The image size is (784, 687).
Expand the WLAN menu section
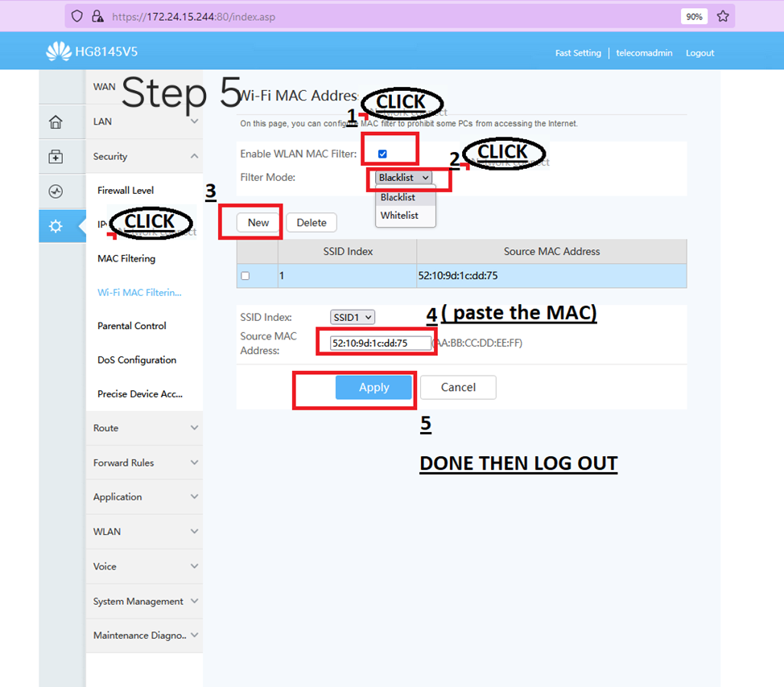tap(145, 532)
